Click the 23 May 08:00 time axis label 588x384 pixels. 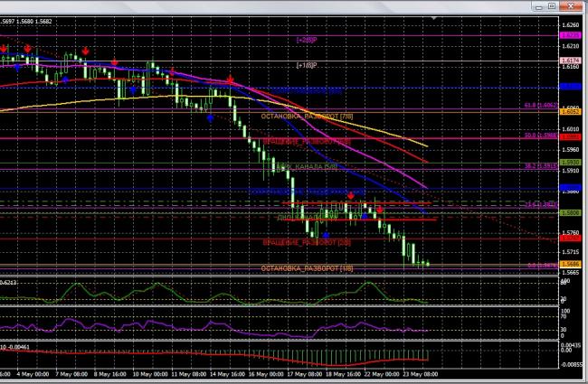coord(421,372)
